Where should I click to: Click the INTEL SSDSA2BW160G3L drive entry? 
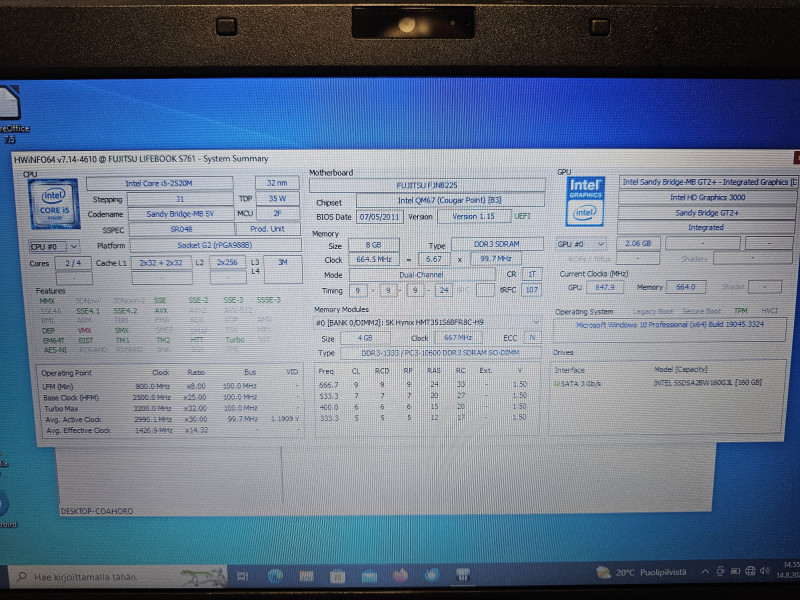click(x=708, y=382)
